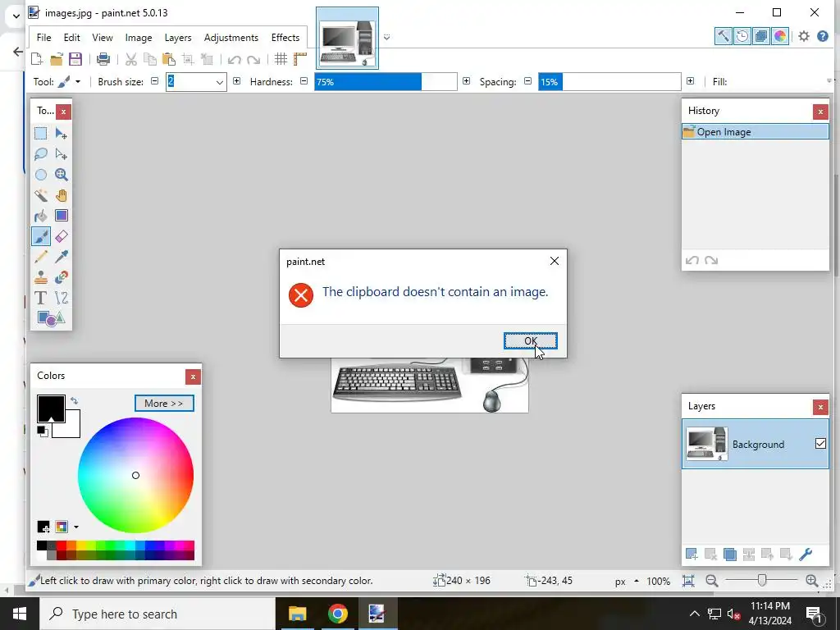
Task: Select the Eraser tool
Action: pyautogui.click(x=61, y=236)
